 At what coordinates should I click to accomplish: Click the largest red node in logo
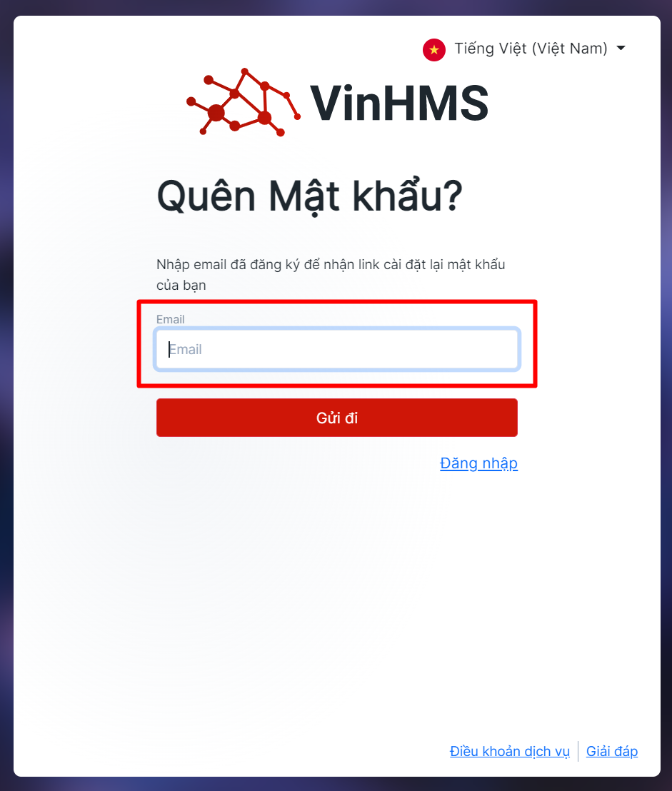(216, 113)
